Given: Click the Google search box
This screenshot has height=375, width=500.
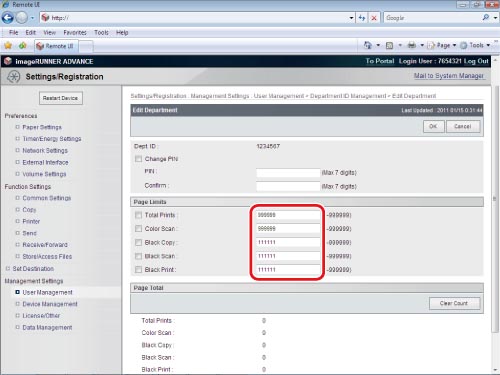Looking at the screenshot, I should point(432,18).
